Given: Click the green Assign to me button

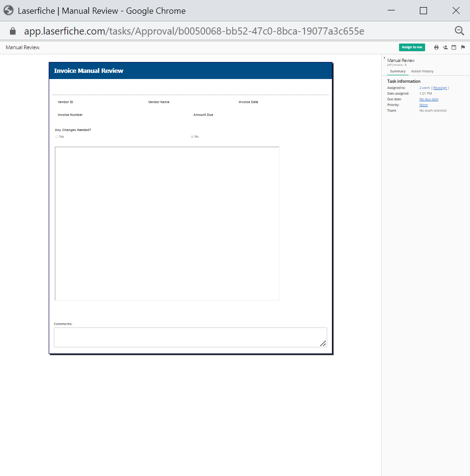Looking at the screenshot, I should click(412, 47).
